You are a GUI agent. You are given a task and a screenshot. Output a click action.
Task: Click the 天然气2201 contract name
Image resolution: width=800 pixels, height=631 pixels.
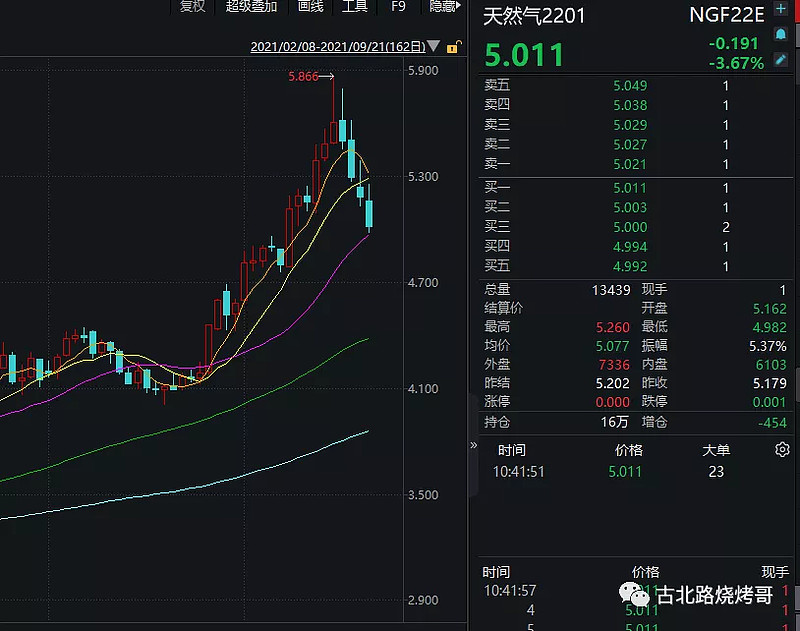[534, 16]
